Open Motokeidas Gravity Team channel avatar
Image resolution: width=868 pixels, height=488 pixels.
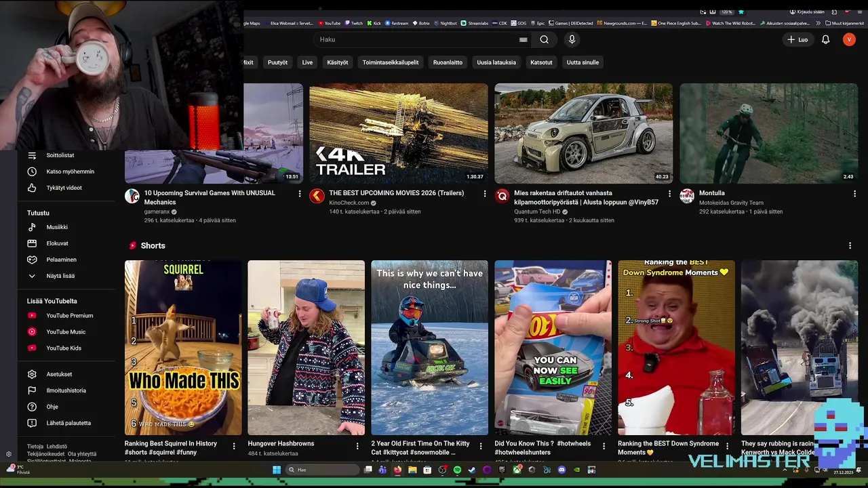[687, 196]
